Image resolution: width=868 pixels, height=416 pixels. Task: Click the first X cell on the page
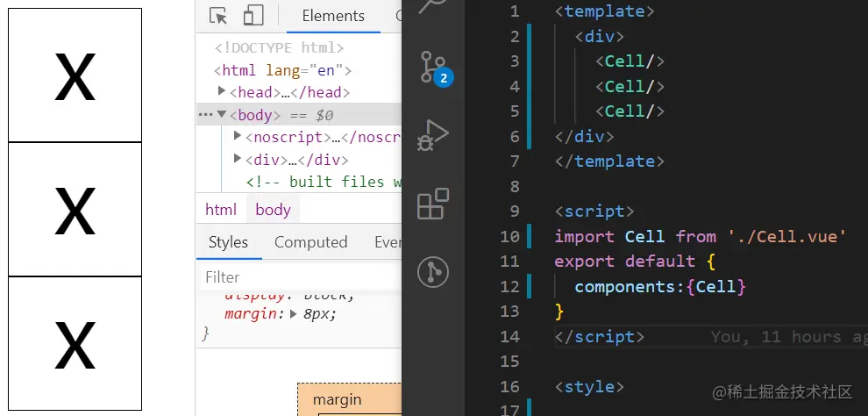pyautogui.click(x=75, y=75)
